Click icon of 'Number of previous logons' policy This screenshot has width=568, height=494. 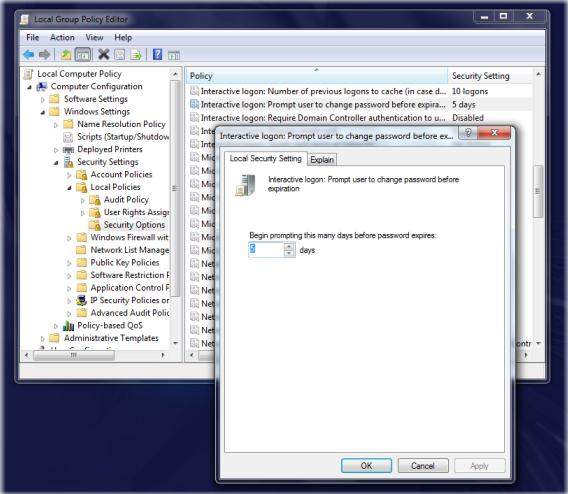195,91
